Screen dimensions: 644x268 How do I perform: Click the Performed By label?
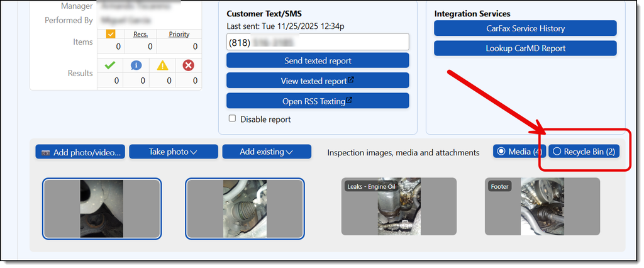click(69, 20)
